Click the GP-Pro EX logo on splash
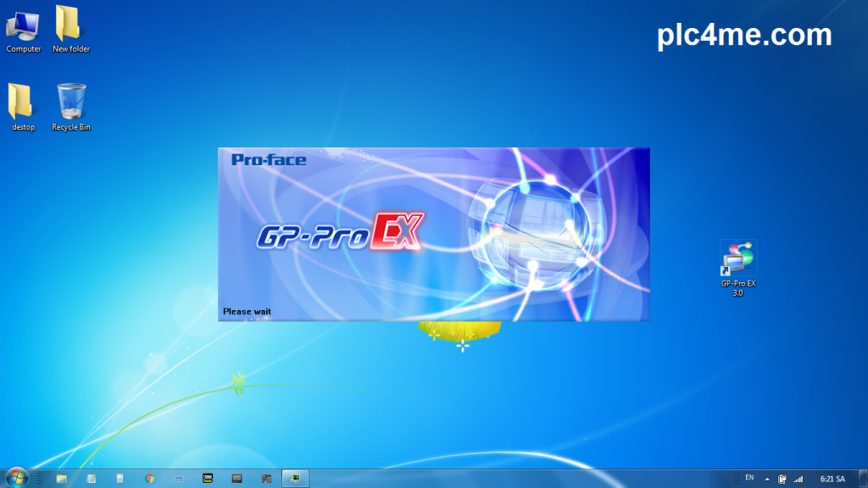Viewport: 868px width, 488px height. pos(338,233)
